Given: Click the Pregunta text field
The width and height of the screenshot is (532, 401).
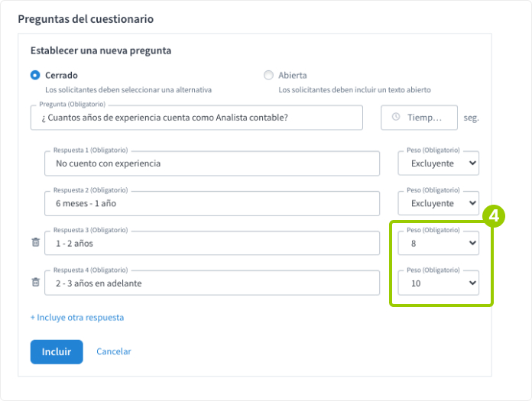Looking at the screenshot, I should 196,118.
